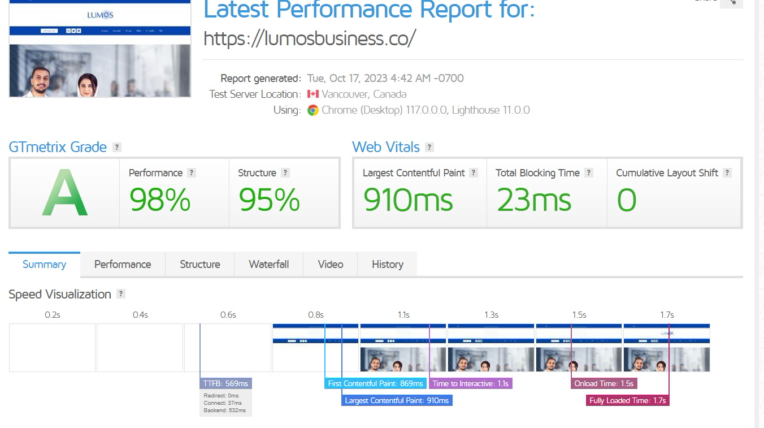Click the Largest Contentful Paint help icon
Viewport: 764px width, 428px height.
(474, 173)
